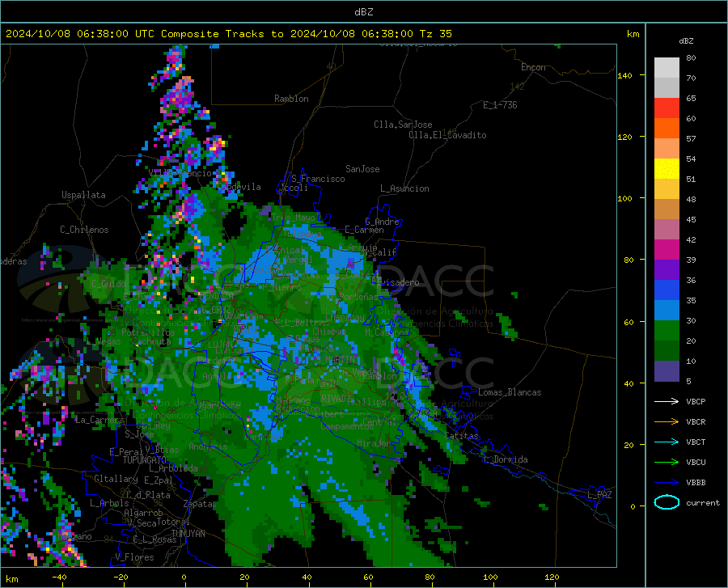Viewport: 728px width, 588px height.
Task: Pick the peach 54-57 dBZ swatch
Action: (667, 149)
